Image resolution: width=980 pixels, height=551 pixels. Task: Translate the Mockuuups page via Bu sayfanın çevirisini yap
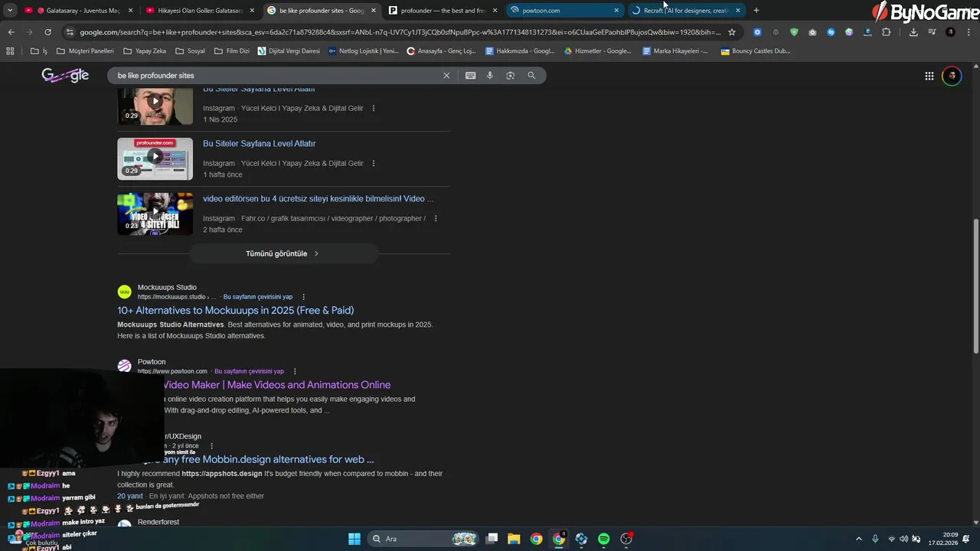pyautogui.click(x=258, y=297)
